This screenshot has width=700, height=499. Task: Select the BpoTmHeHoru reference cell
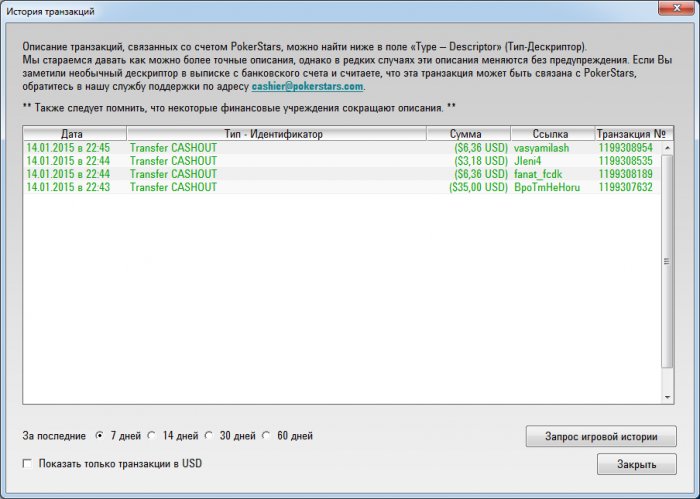[547, 187]
